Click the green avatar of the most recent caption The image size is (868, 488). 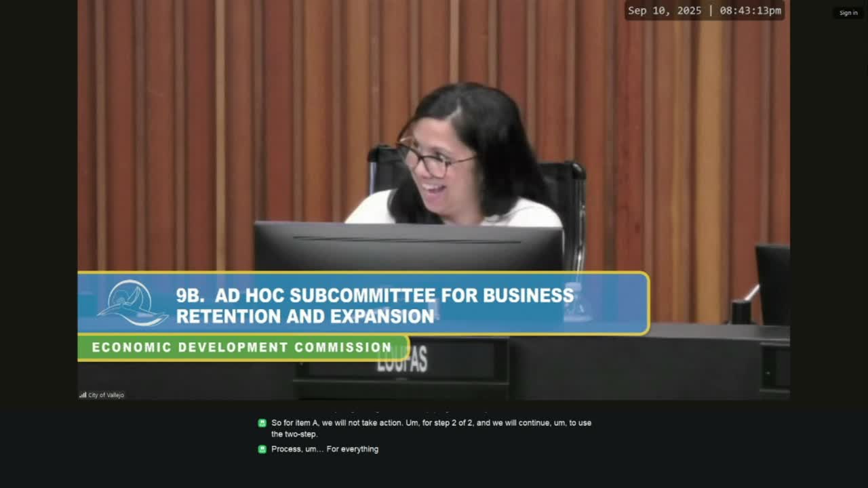point(262,449)
